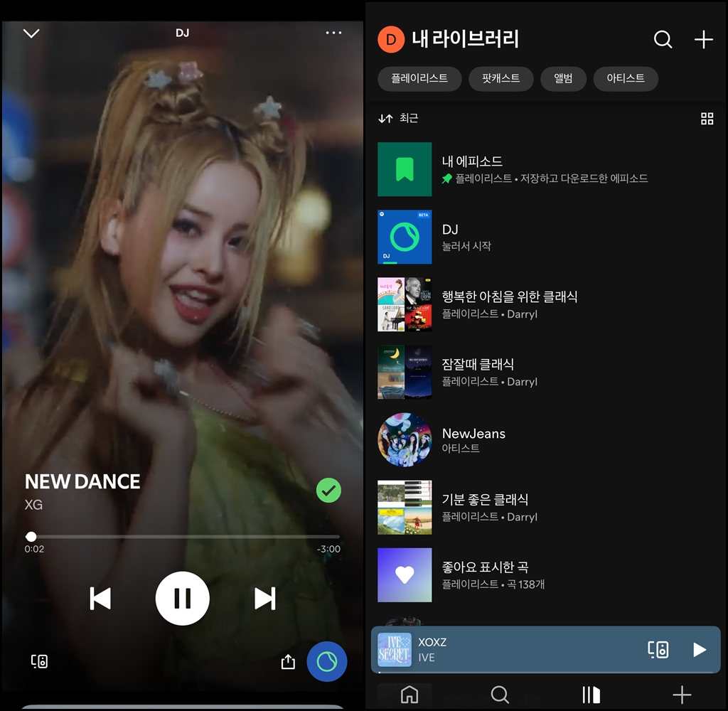Open the 최근 sort order options
The height and width of the screenshot is (711, 728).
coord(398,119)
